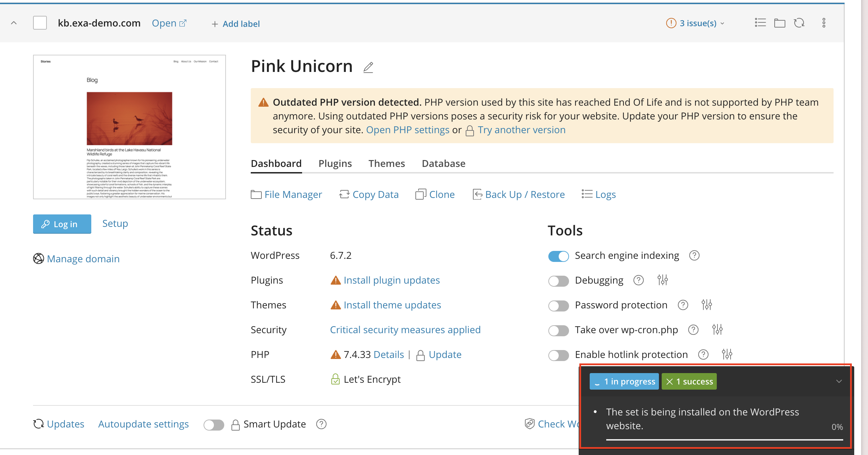Image resolution: width=868 pixels, height=455 pixels.
Task: Open the folder icon in header
Action: (779, 23)
